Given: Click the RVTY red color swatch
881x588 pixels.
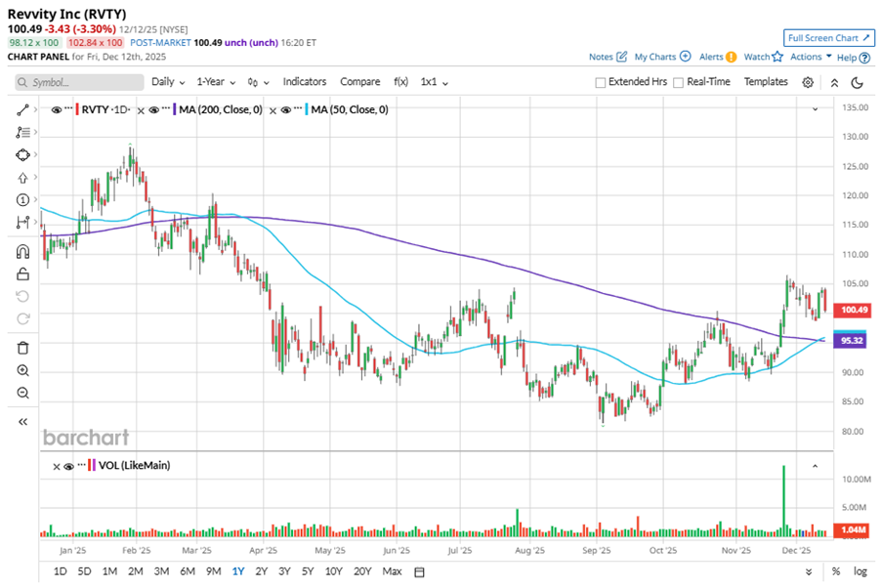Looking at the screenshot, I should (77, 109).
